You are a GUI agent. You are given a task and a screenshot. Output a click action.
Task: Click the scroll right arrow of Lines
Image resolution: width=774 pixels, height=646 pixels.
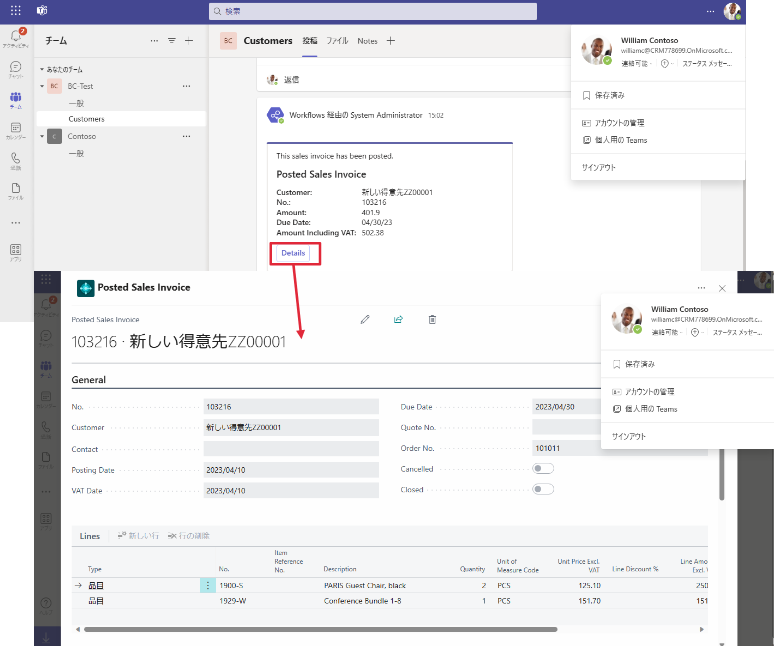701,629
